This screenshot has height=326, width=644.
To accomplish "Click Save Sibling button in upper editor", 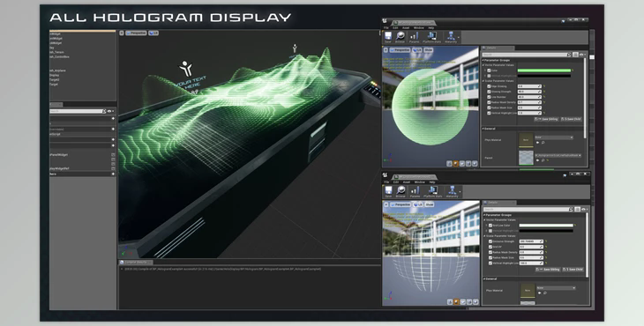I will tap(546, 119).
